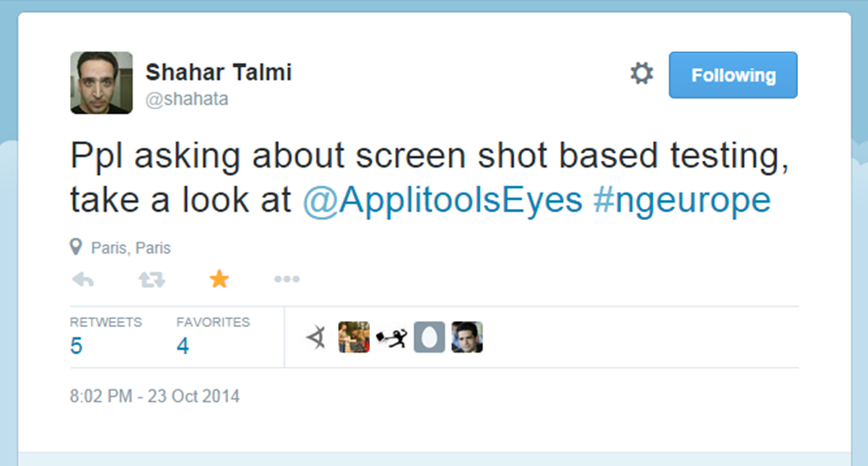Toggle the orange favorite star
This screenshot has width=868, height=466.
pyautogui.click(x=219, y=279)
